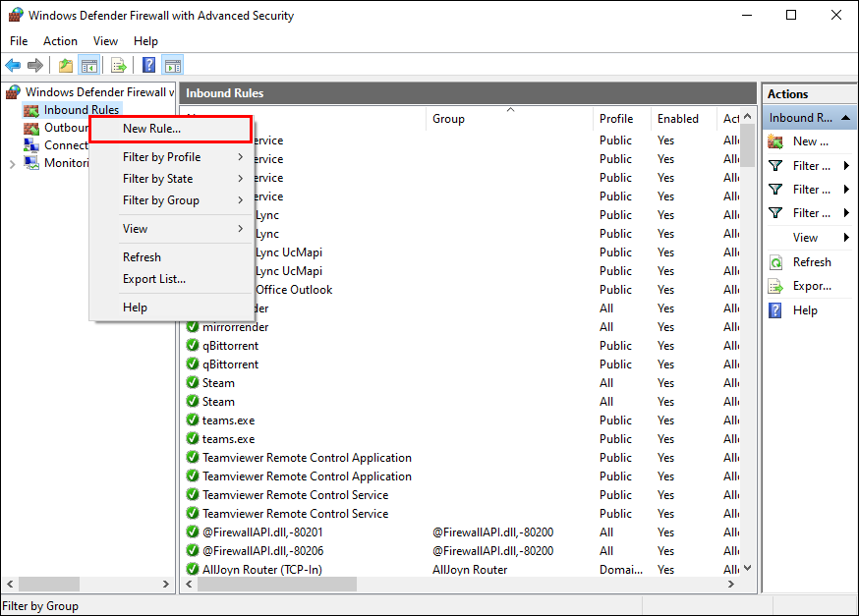Screen dimensions: 859x616
Task: Choose Help from context menu
Action: click(x=170, y=308)
